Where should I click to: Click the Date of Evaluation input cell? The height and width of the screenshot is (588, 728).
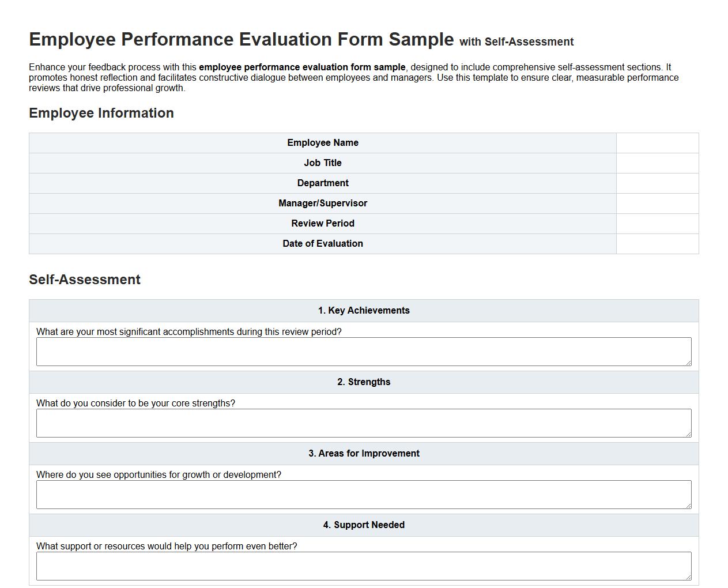pos(657,243)
